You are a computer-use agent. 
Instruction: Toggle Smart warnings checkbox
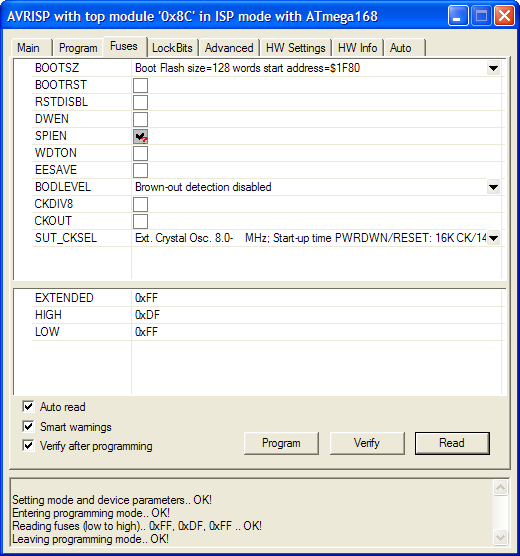coord(28,426)
